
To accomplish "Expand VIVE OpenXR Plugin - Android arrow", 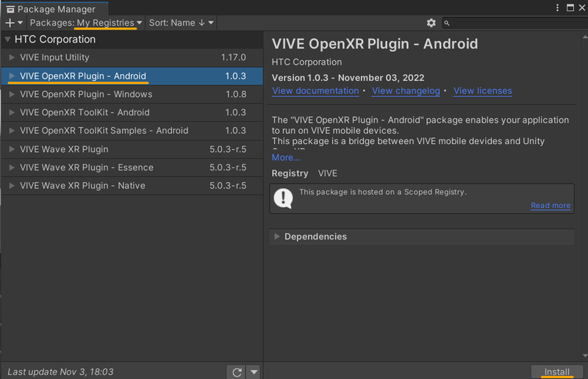I will (12, 76).
